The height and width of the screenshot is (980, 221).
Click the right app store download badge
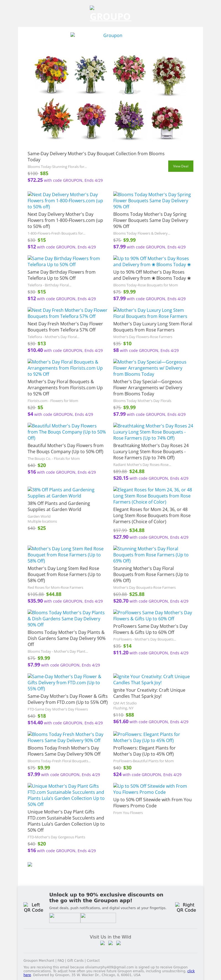[x=98, y=918]
